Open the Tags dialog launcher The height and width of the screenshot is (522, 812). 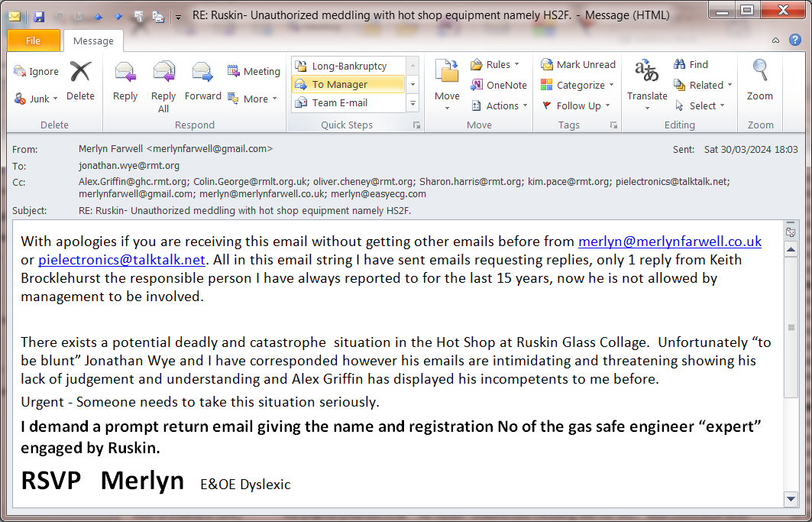613,125
